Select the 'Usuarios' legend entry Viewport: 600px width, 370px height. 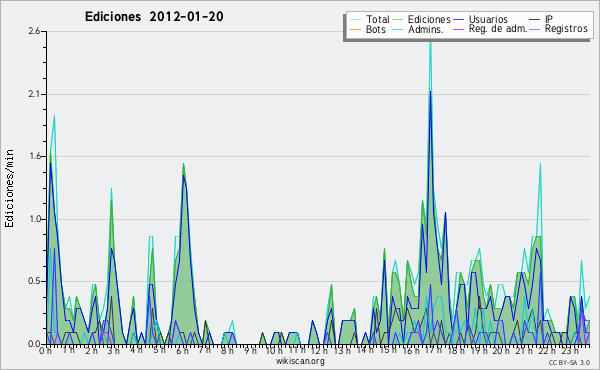(x=480, y=19)
